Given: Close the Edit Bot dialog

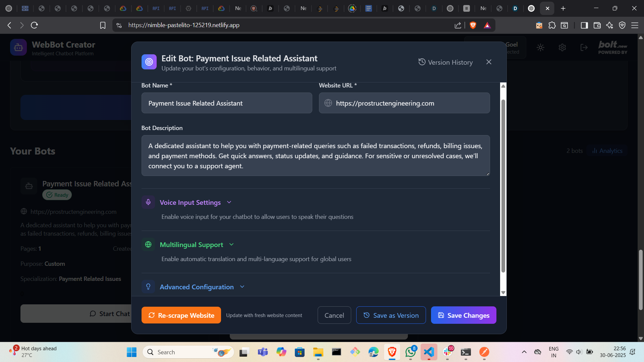Looking at the screenshot, I should tap(489, 62).
